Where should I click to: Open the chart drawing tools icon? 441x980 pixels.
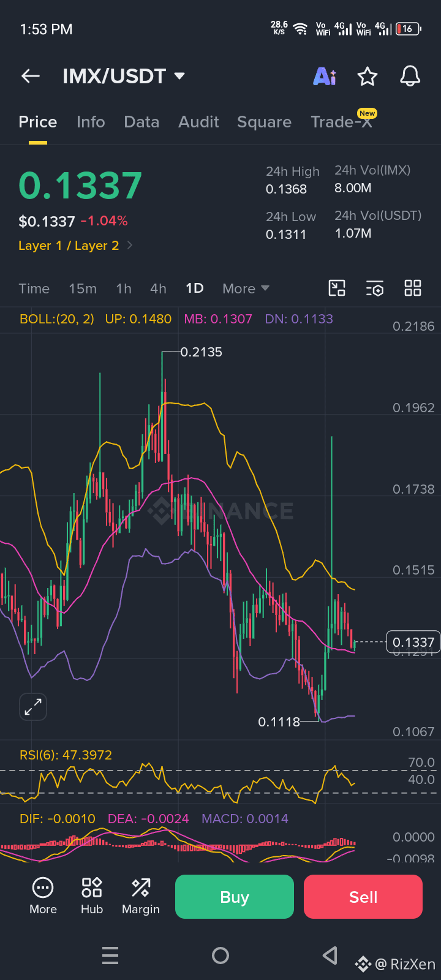pos(337,288)
